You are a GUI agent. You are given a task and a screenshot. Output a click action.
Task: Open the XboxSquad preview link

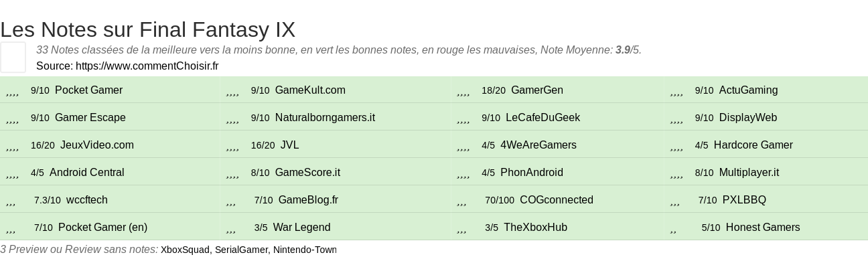click(186, 250)
